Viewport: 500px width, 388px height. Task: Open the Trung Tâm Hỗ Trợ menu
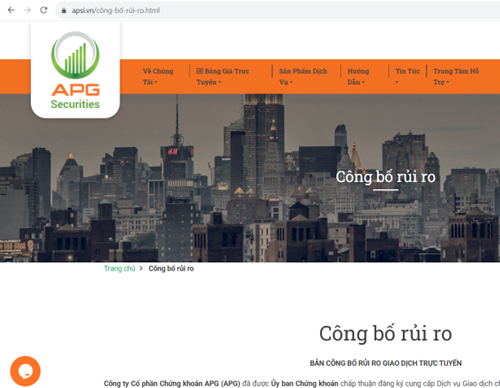(x=456, y=76)
